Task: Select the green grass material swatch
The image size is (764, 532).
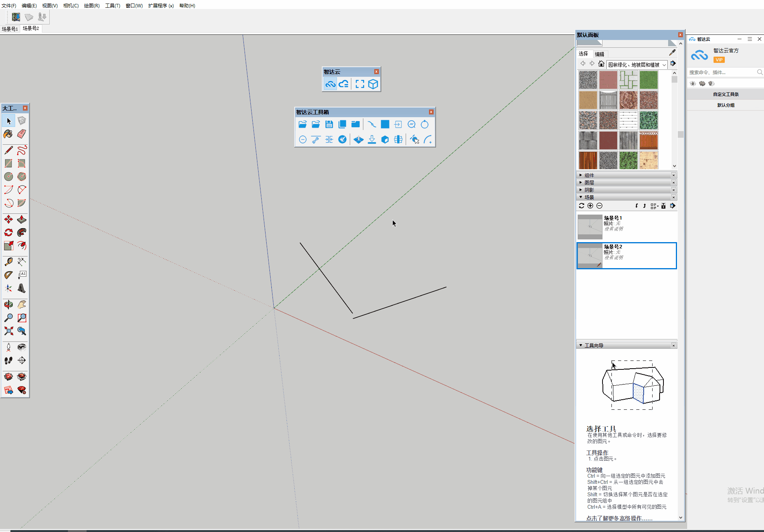Action: click(x=649, y=80)
